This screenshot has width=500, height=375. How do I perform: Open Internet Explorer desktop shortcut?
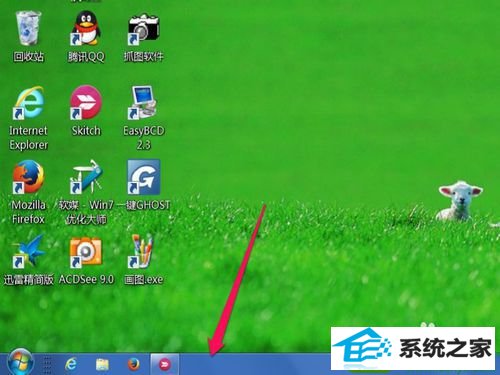[x=28, y=103]
